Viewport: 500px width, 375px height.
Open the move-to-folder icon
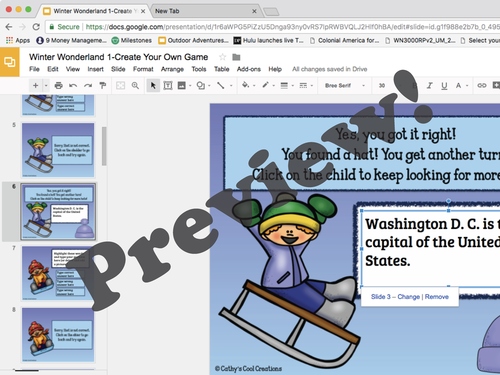236,57
